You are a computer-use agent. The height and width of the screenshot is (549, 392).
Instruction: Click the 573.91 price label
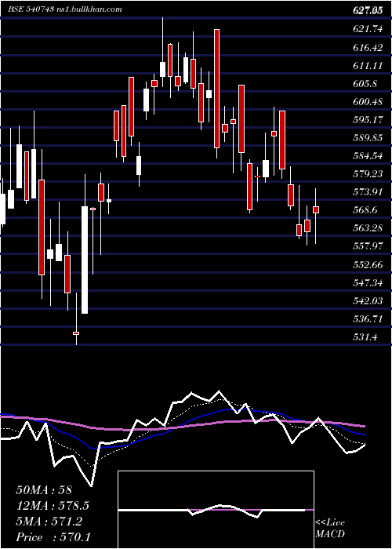[x=368, y=192]
